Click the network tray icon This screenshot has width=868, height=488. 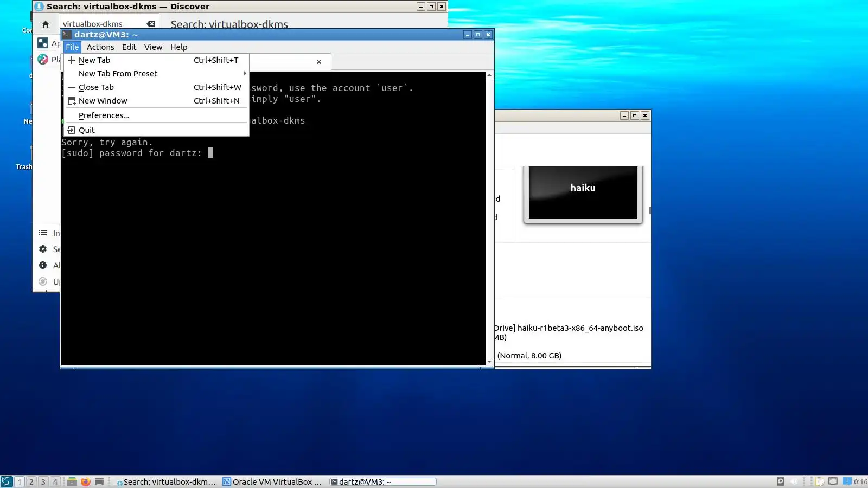click(x=833, y=481)
